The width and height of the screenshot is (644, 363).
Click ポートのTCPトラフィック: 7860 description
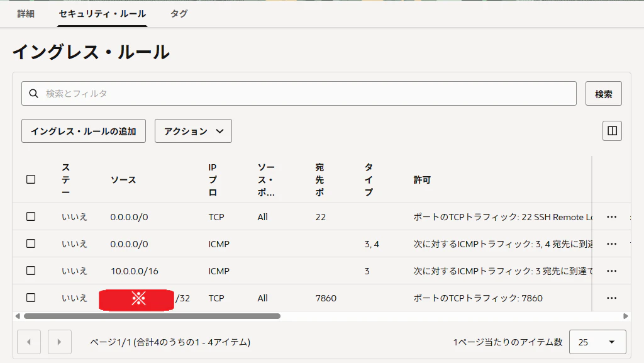tap(478, 298)
